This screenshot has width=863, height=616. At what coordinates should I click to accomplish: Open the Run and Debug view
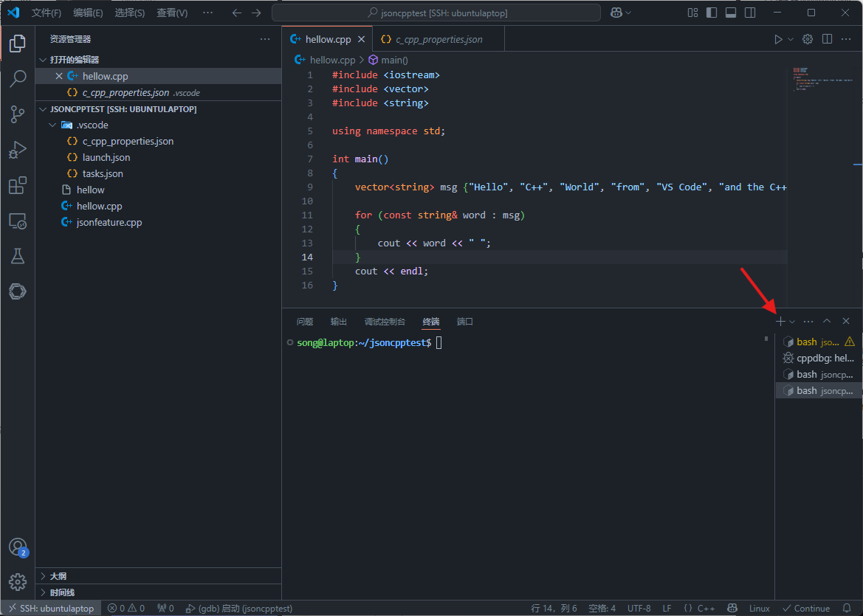coord(18,150)
